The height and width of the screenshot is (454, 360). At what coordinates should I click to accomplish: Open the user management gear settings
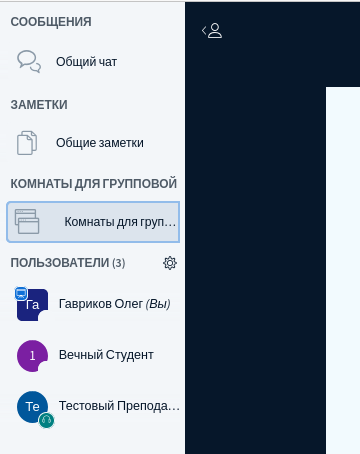click(170, 263)
